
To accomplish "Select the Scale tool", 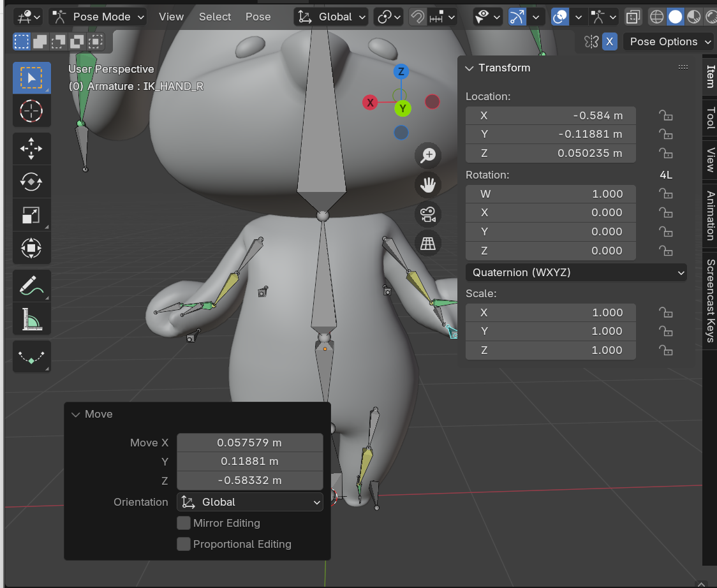I will click(x=31, y=215).
